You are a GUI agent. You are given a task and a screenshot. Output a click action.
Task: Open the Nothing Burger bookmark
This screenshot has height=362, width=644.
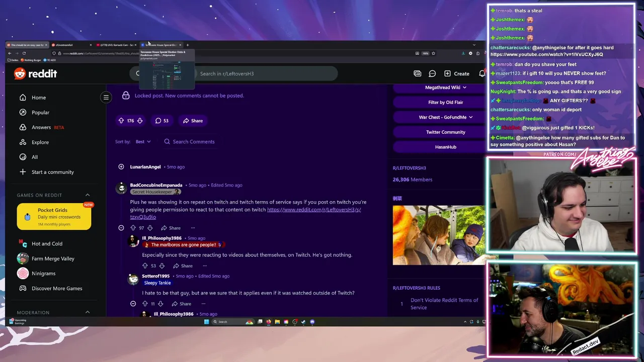tap(31, 60)
